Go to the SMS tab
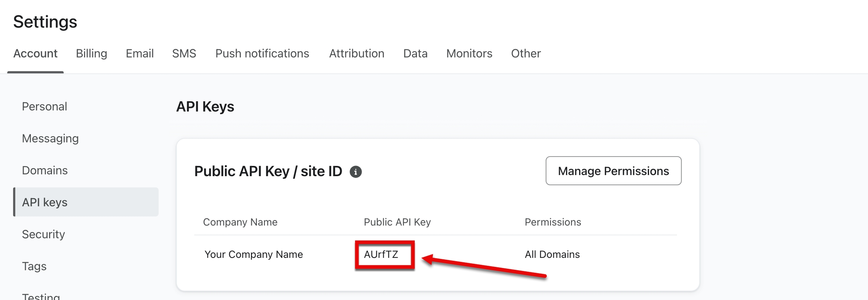The width and height of the screenshot is (868, 300). [184, 53]
